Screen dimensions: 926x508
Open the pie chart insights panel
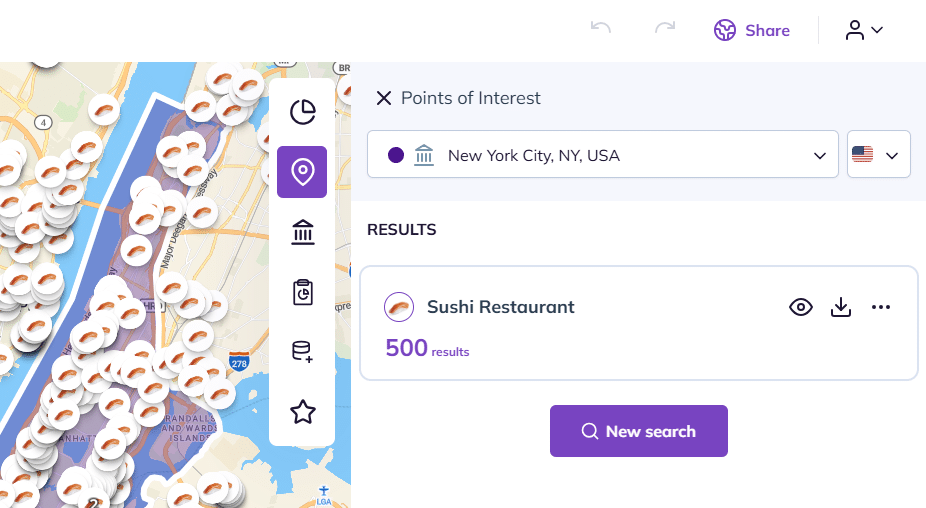coord(302,112)
